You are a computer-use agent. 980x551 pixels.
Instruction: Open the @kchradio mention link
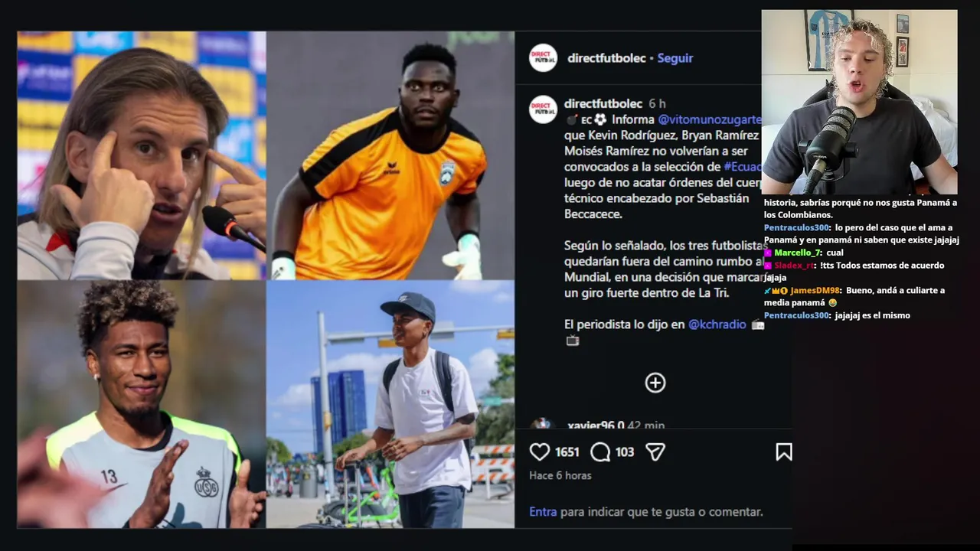click(717, 324)
